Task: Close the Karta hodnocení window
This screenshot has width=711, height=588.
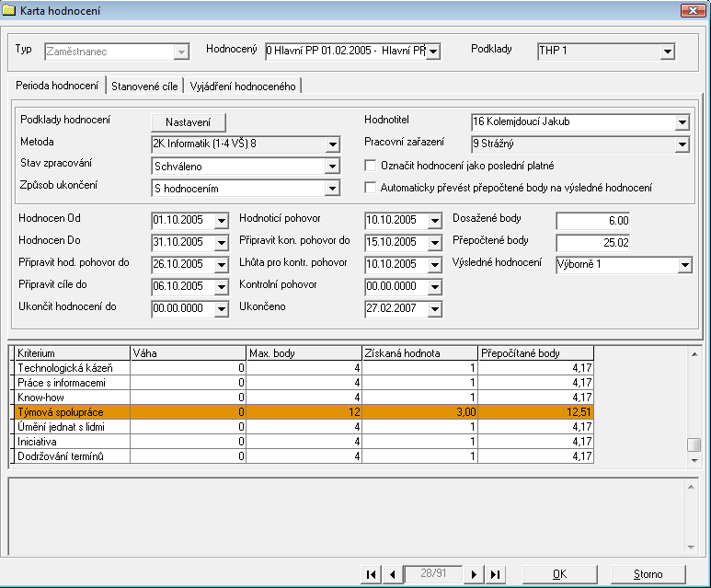Action: [693, 10]
